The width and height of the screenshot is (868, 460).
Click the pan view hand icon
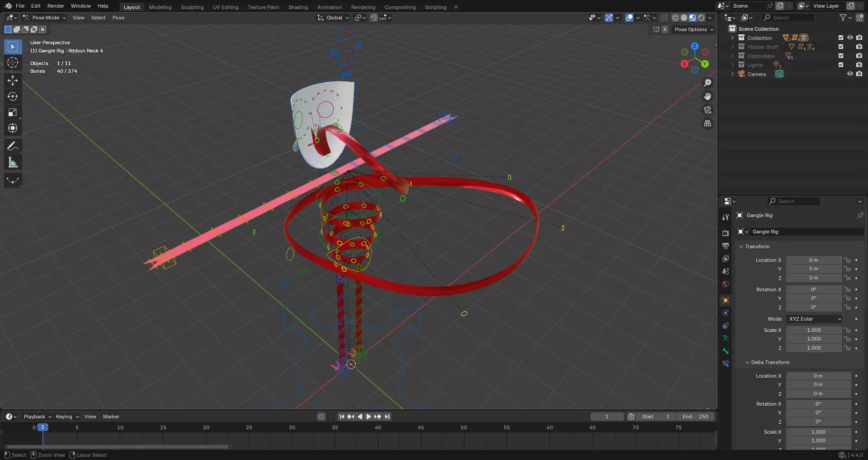coord(708,96)
